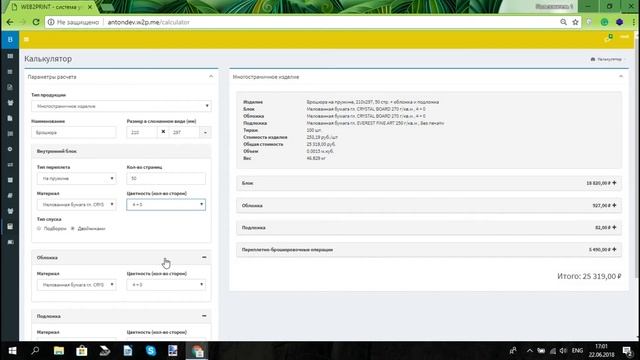
Task: Click the Калькулятор breadcrumb link
Action: point(609,59)
